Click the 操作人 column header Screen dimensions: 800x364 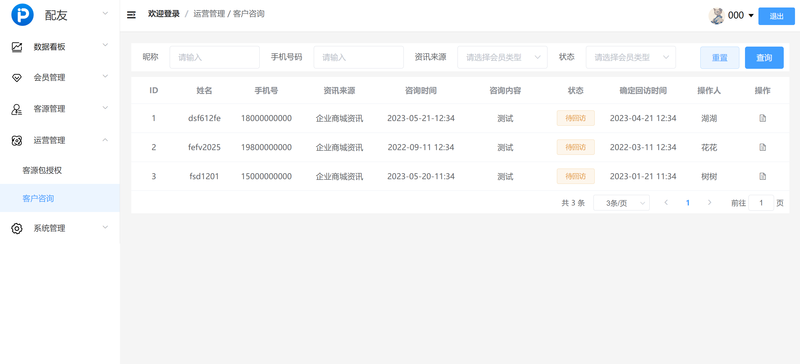point(709,91)
